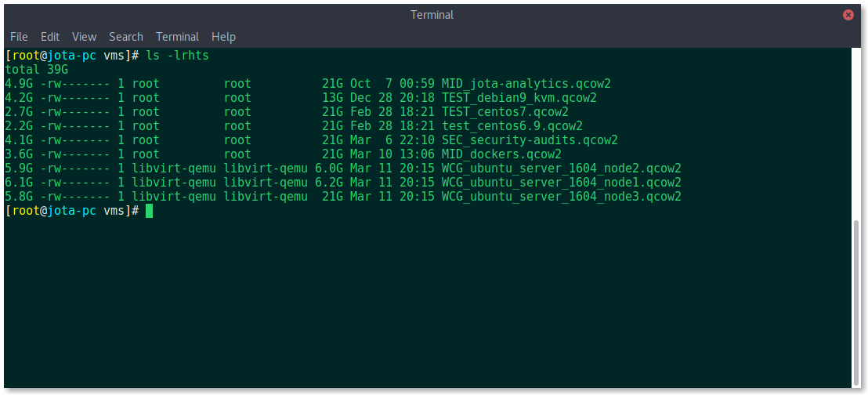868x395 pixels.
Task: Click the WCG_ubuntu_server_1604_node2.qcow2 filename
Action: [562, 169]
